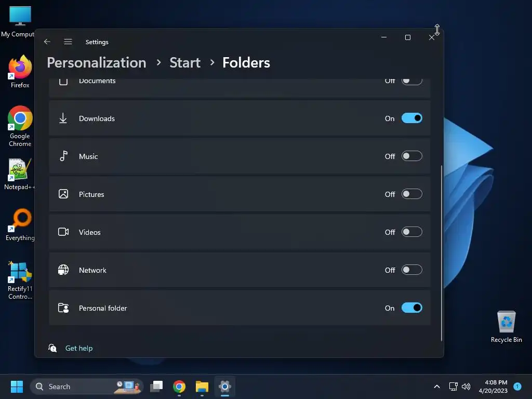Click the Get help link
The height and width of the screenshot is (399, 532).
(79, 348)
